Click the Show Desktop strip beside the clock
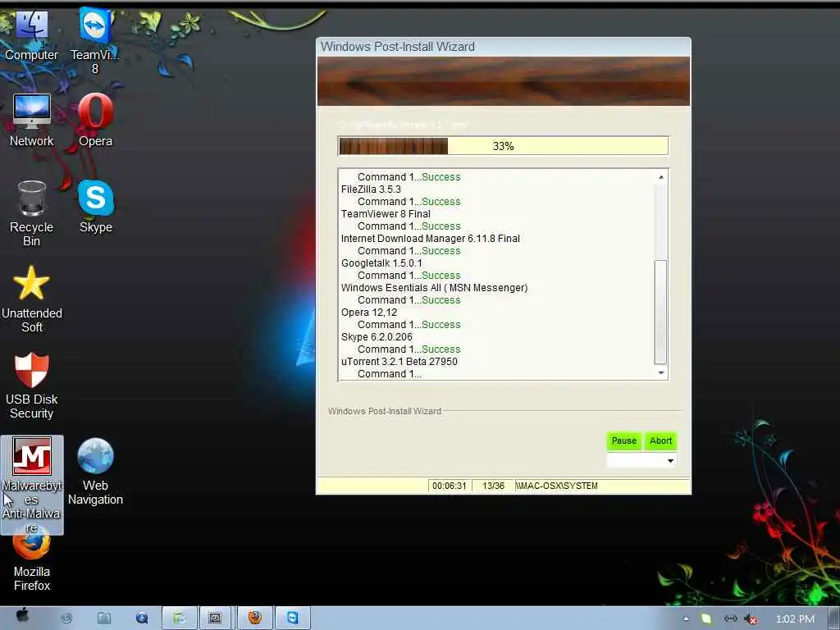This screenshot has height=630, width=840. point(833,619)
